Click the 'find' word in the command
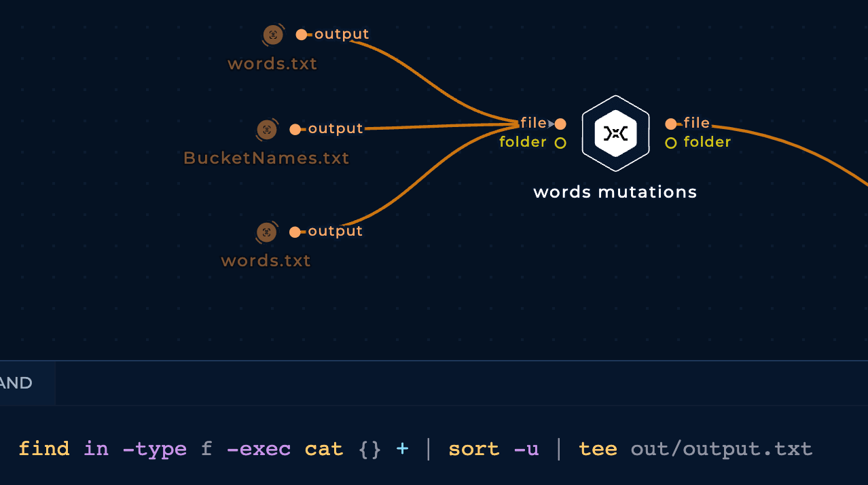 [x=44, y=449]
